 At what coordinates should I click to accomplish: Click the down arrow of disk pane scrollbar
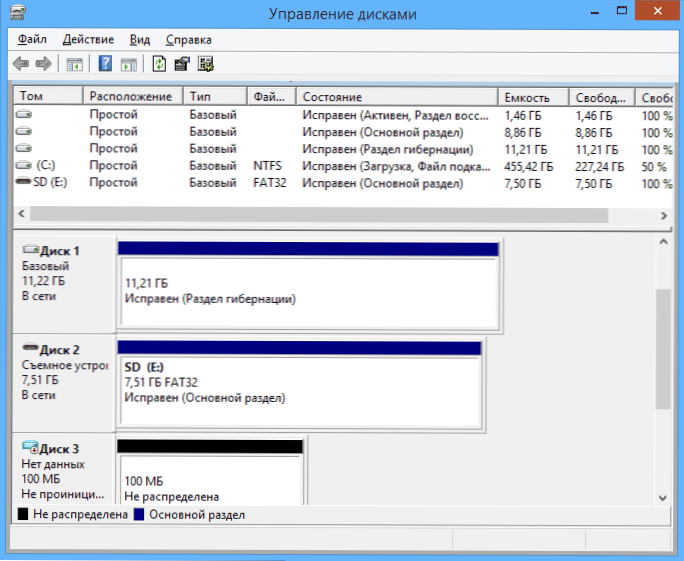click(663, 498)
